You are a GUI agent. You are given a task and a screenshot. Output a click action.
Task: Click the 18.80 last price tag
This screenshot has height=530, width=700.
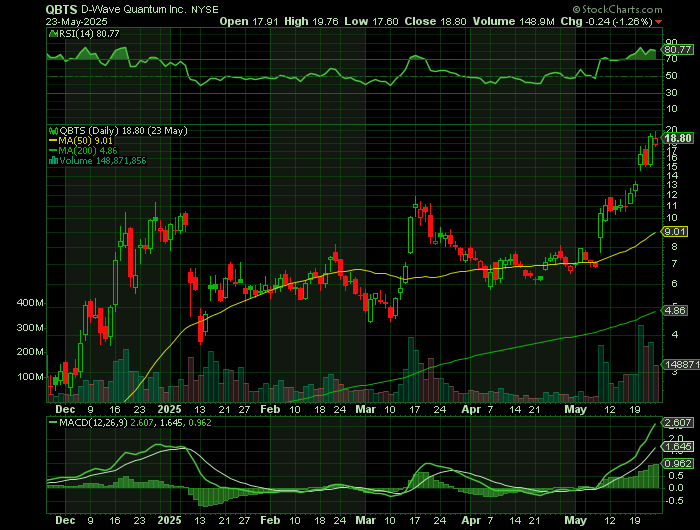tap(678, 138)
